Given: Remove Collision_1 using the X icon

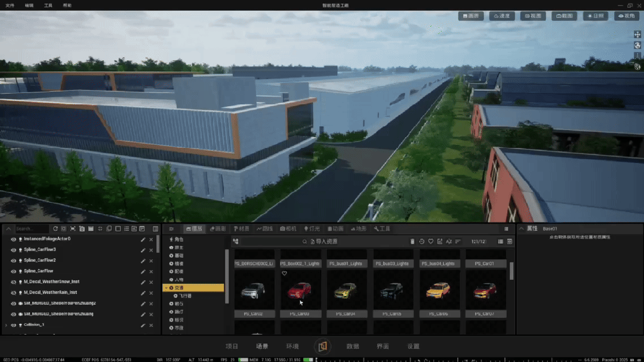Looking at the screenshot, I should click(151, 325).
